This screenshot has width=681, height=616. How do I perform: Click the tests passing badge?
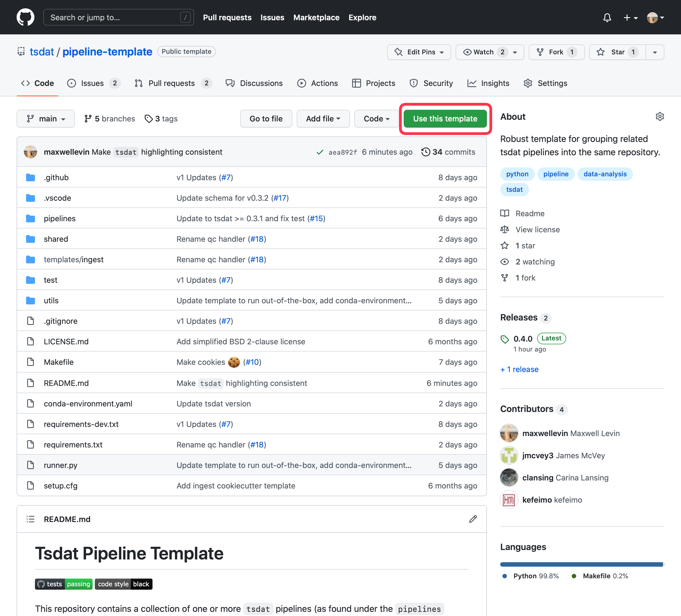pos(63,584)
